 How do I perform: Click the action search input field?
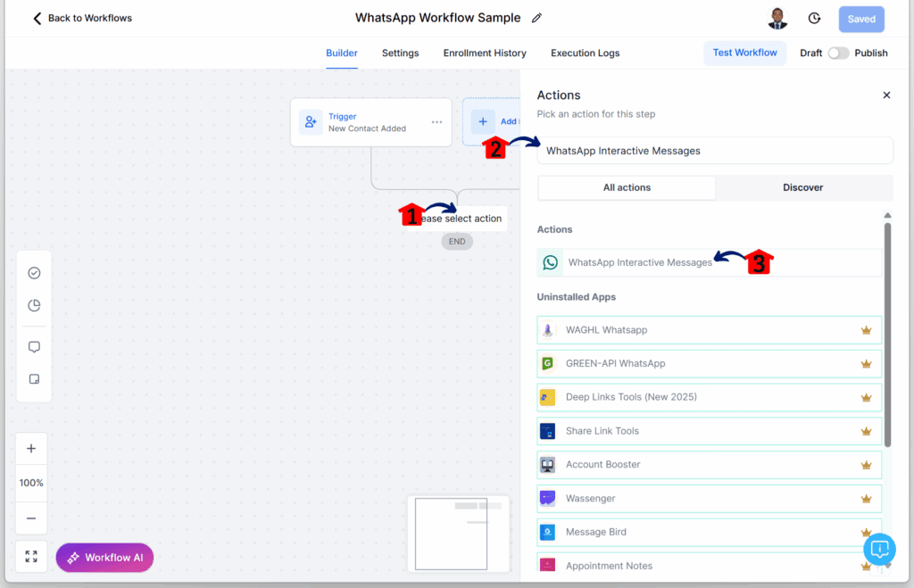715,151
